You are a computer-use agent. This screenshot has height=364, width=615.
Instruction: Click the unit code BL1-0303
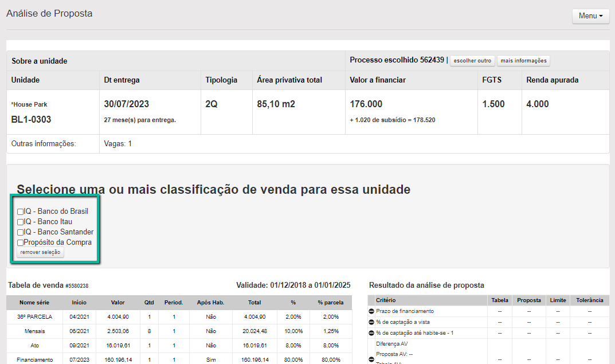[x=32, y=120]
